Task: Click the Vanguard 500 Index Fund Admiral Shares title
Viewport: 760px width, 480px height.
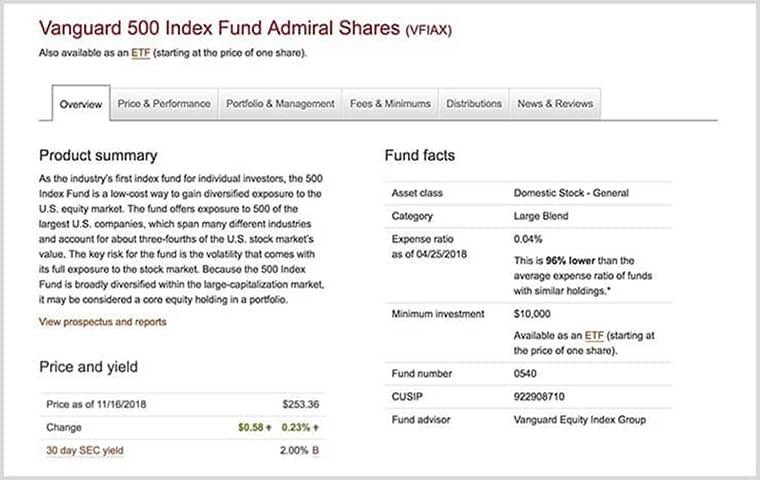Action: pos(220,28)
